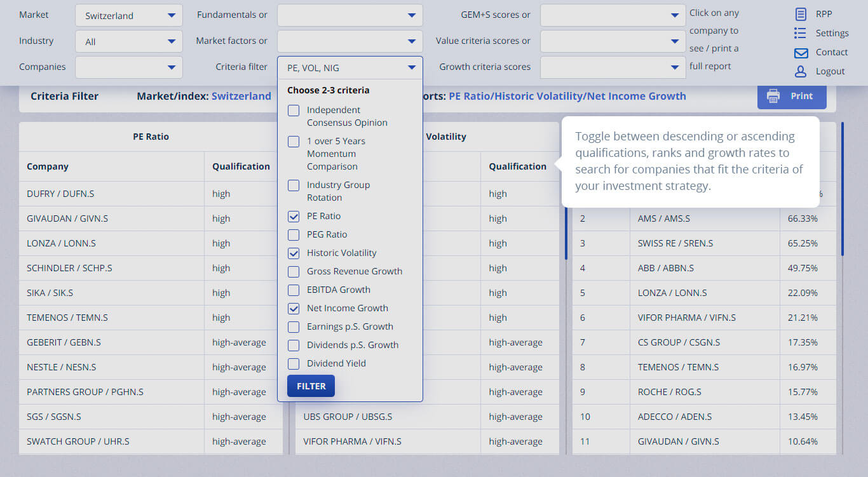Click the FILTER button
Viewport: 868px width, 477px height.
point(311,386)
